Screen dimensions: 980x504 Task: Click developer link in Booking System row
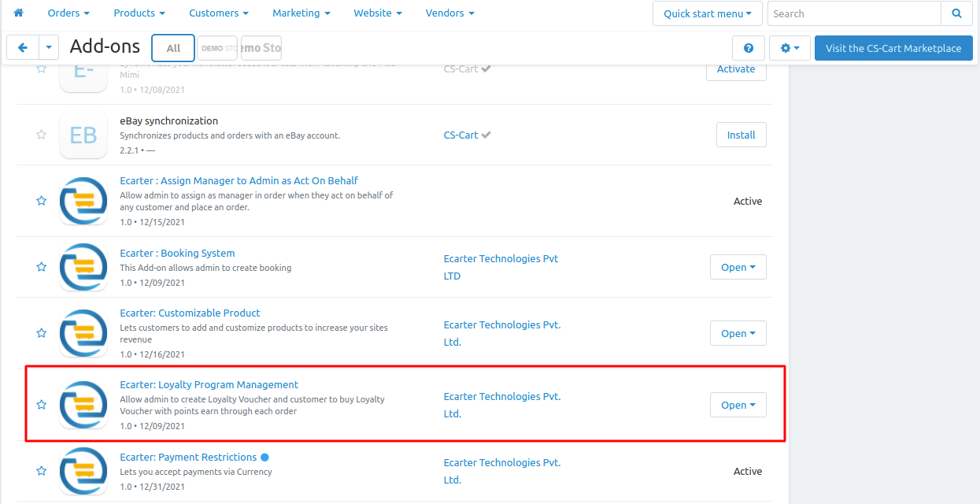click(501, 267)
